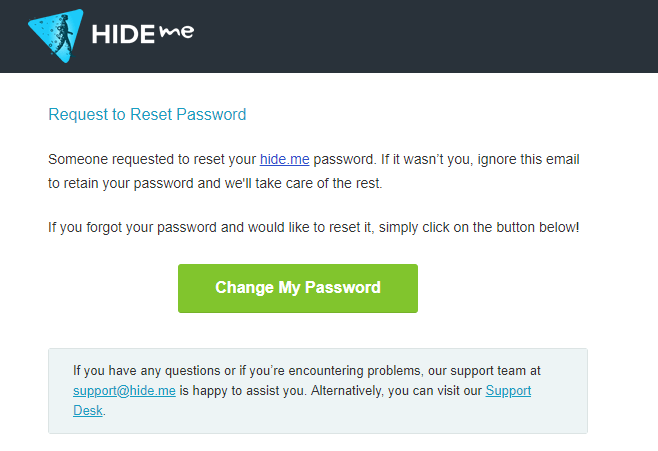Click the 'ignore this email' phrase
This screenshot has width=658, height=451.
pyautogui.click(x=528, y=159)
